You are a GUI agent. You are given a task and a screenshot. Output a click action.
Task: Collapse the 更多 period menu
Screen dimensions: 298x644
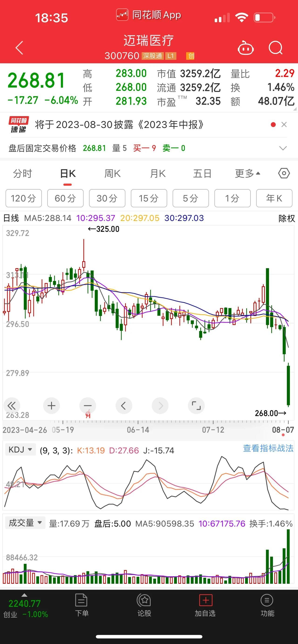247,174
